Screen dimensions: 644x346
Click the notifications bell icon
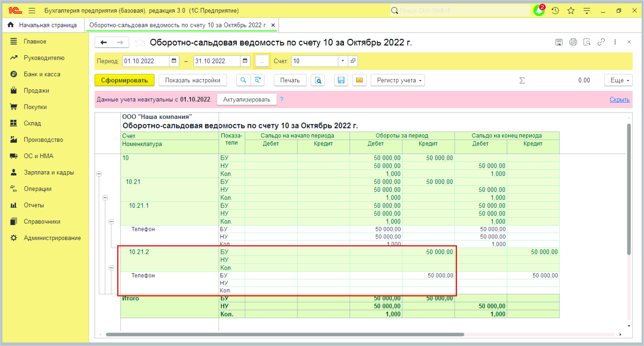point(539,11)
